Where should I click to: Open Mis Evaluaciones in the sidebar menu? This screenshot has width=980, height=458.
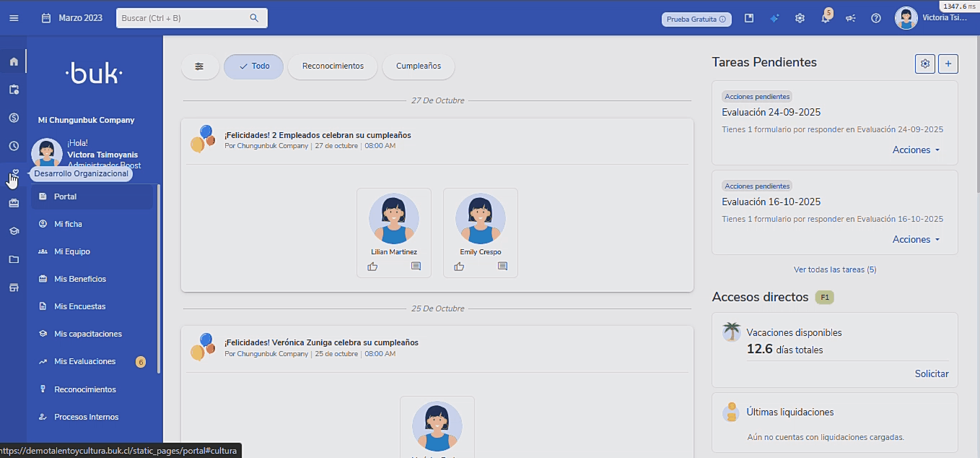tap(84, 361)
